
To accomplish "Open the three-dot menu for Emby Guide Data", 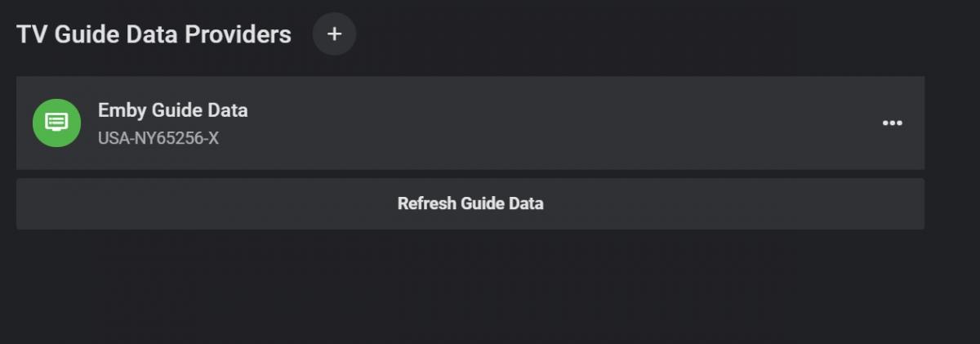I will click(892, 123).
